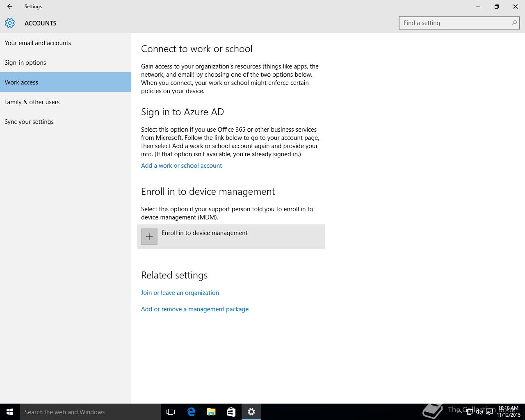Open the Store from the taskbar
525x420 pixels.
coord(231,412)
